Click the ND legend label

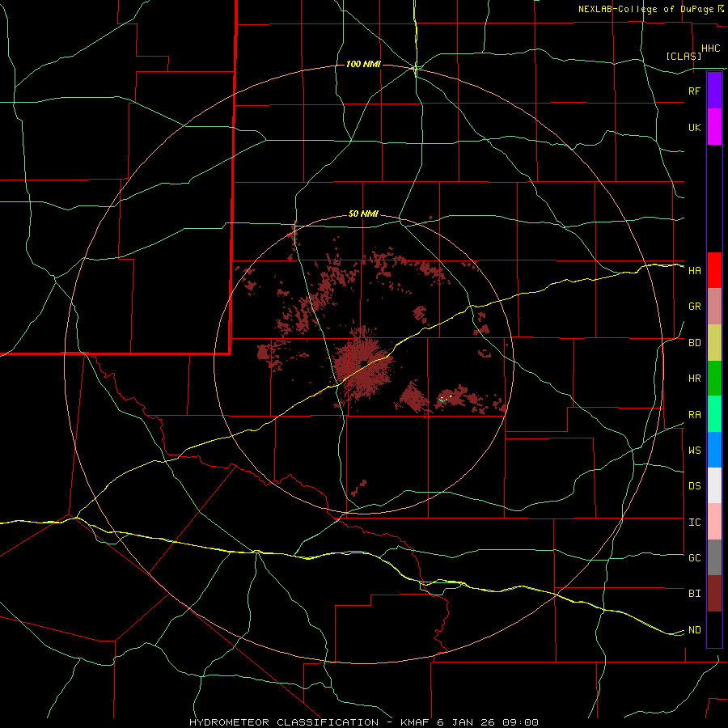pos(695,630)
